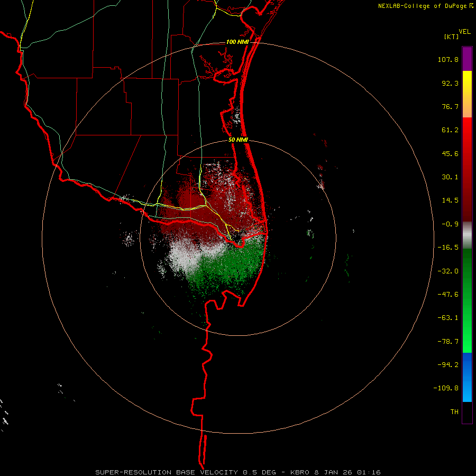Pick the yellow segment of the color bar
476x476 pixels.
[x=467, y=94]
